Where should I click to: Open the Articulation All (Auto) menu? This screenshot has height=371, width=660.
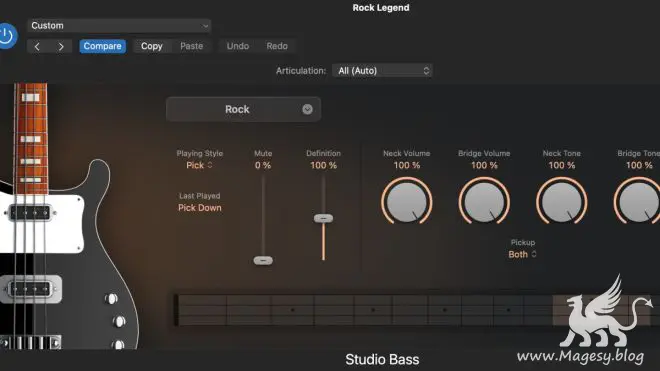(x=382, y=71)
